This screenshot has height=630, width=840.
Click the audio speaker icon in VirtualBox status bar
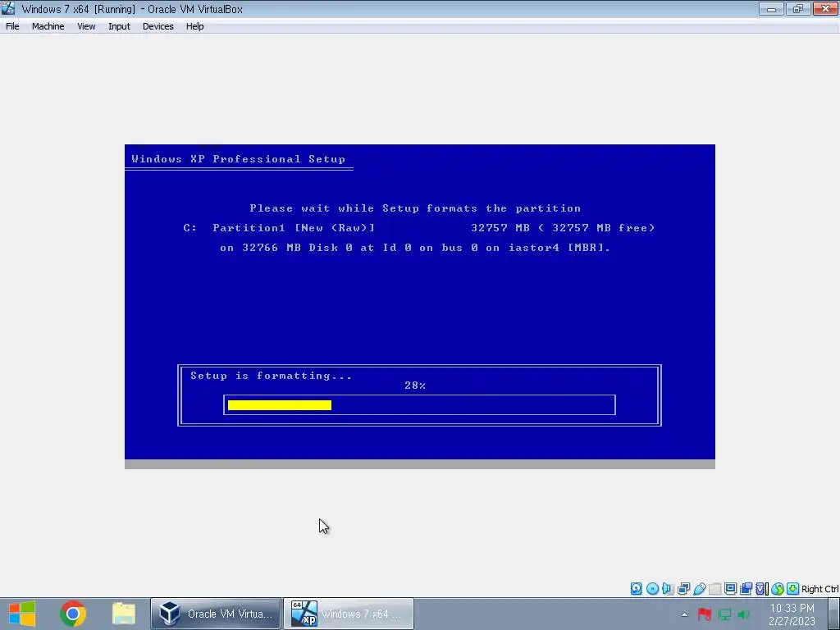[x=668, y=589]
